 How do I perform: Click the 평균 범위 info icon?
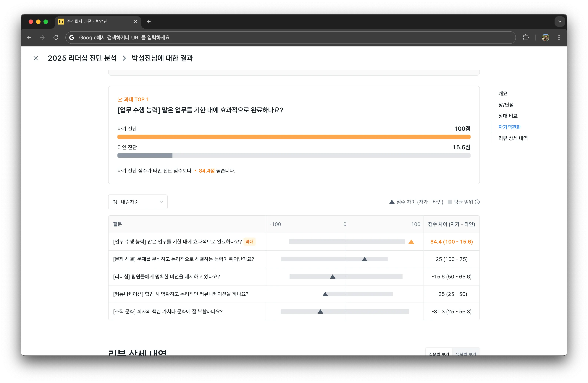pyautogui.click(x=477, y=202)
